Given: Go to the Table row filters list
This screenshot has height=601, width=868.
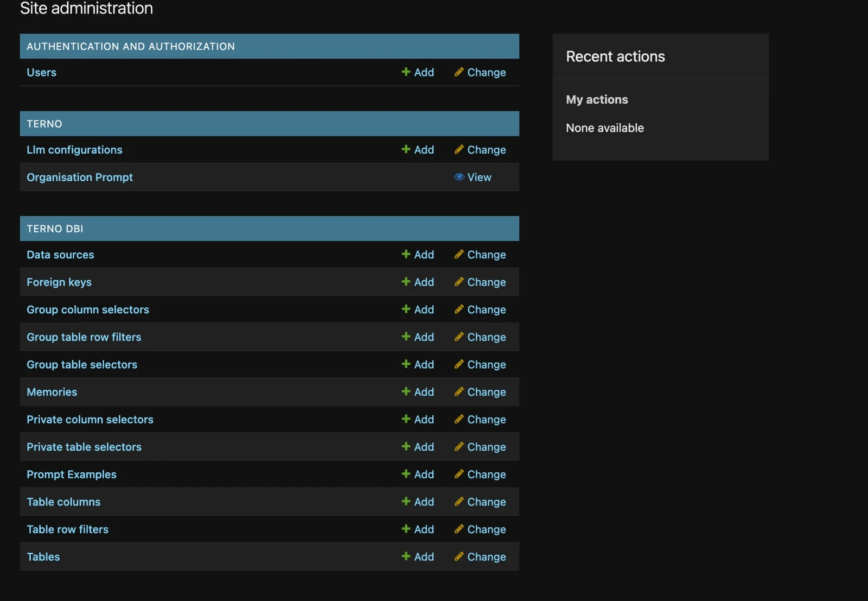Looking at the screenshot, I should click(68, 529).
